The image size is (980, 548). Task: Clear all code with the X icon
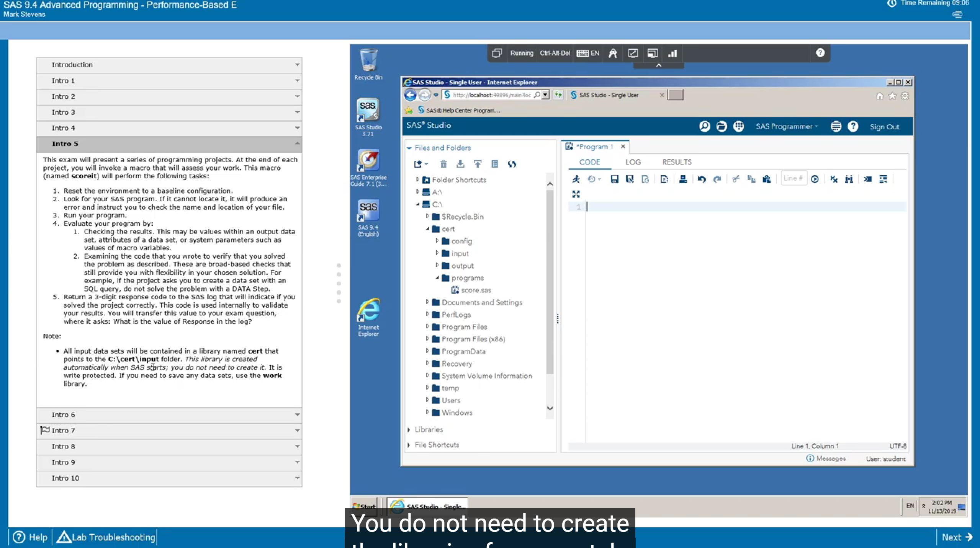pyautogui.click(x=834, y=179)
